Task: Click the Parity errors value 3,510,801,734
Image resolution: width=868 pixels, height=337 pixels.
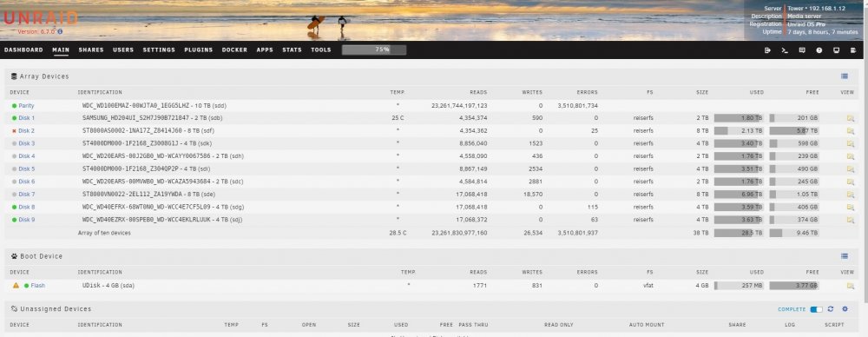Action: tap(577, 105)
